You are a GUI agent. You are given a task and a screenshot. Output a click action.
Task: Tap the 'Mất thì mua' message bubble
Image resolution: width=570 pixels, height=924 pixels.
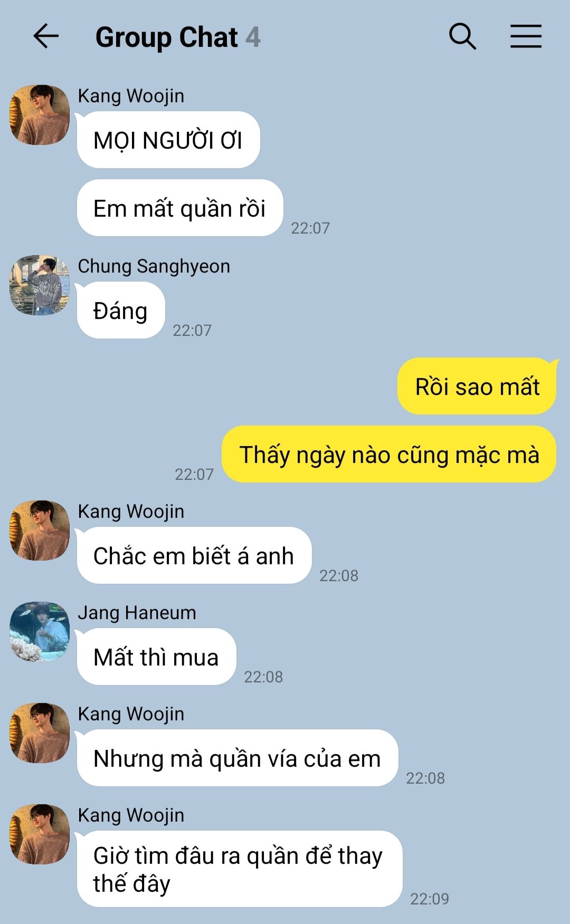156,657
